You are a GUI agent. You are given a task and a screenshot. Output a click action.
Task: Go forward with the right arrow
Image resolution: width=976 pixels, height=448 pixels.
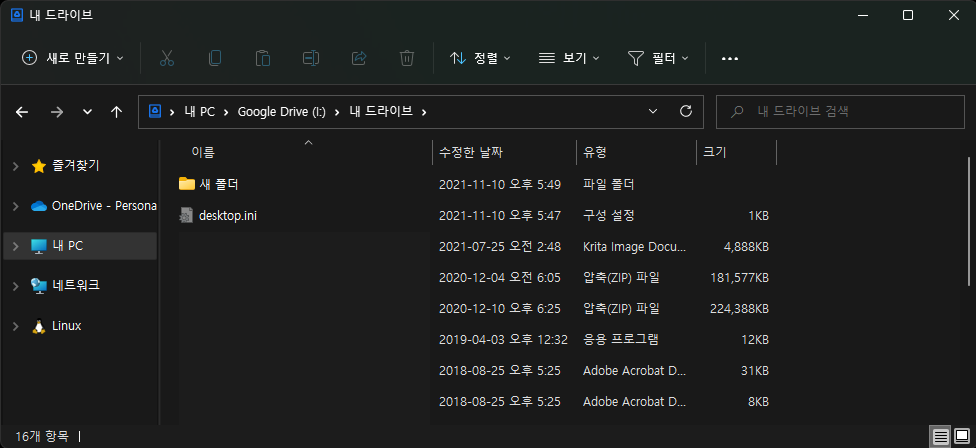coord(57,112)
